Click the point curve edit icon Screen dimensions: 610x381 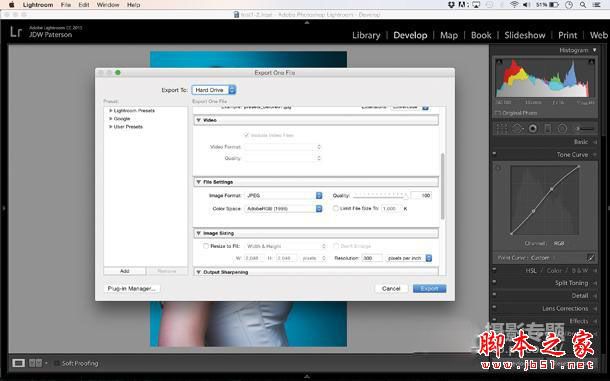coord(591,258)
